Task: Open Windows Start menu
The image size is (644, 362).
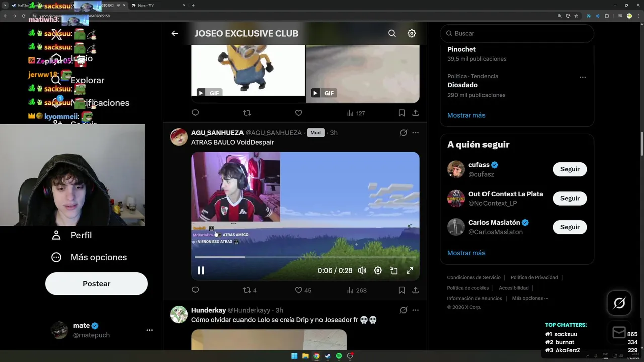Action: coord(294,356)
